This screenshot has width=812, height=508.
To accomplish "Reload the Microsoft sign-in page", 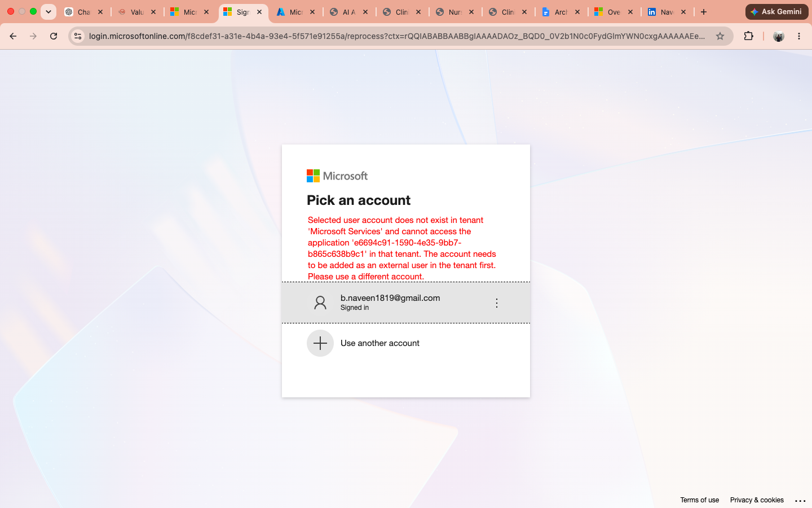I will [54, 36].
